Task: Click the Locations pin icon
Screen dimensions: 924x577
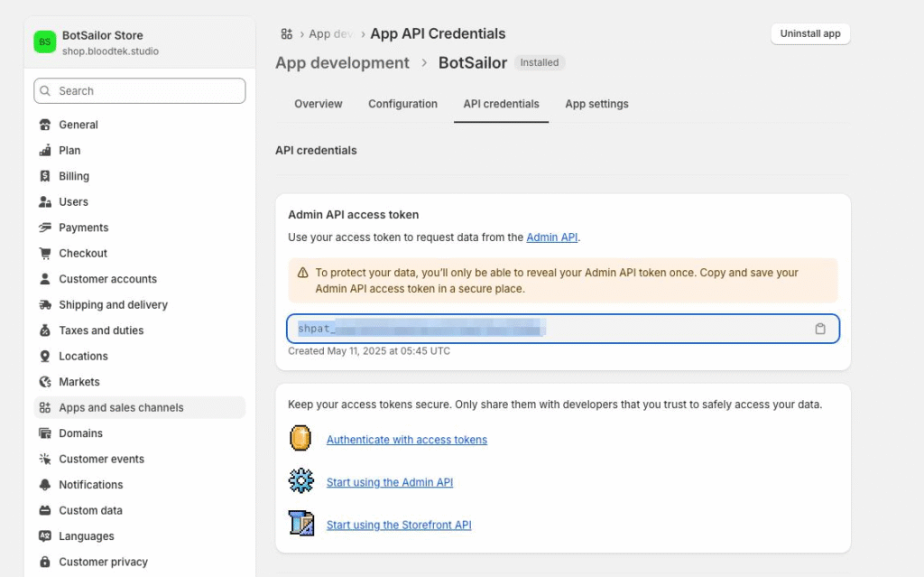Action: click(x=45, y=357)
